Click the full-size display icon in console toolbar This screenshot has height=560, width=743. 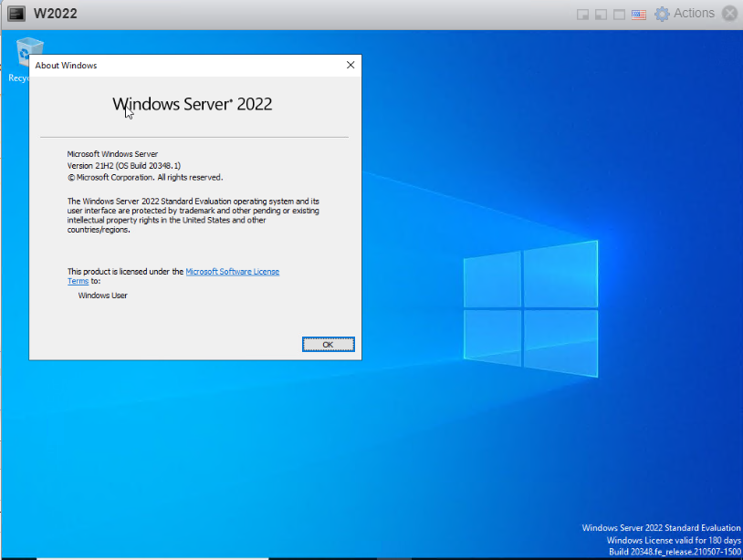[x=620, y=14]
